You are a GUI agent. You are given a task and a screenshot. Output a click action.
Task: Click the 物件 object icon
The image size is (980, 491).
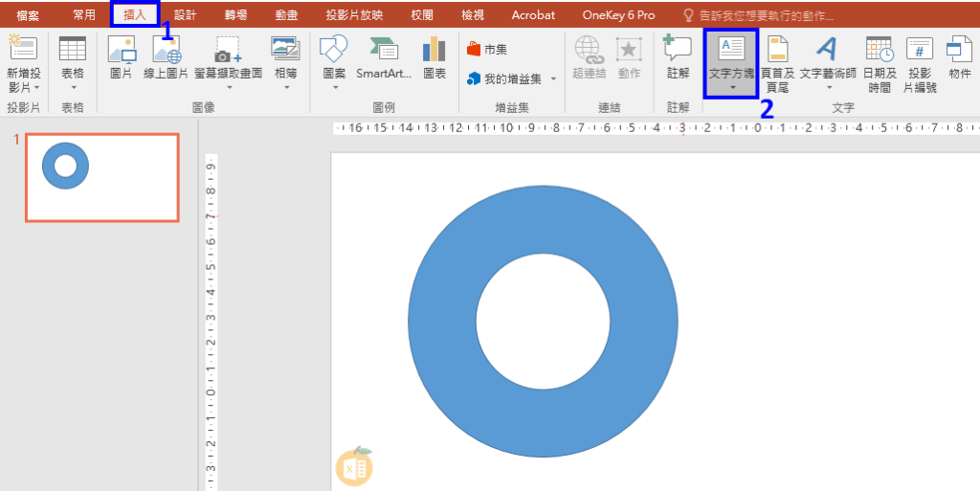pyautogui.click(x=959, y=56)
